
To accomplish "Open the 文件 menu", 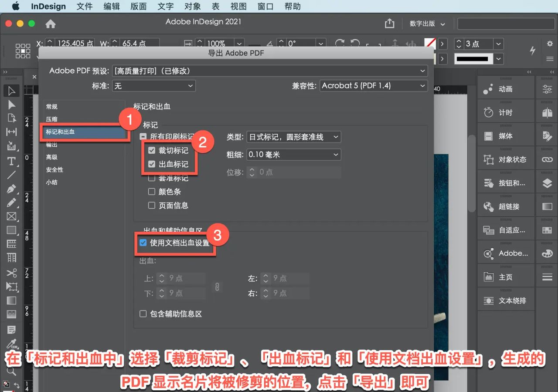I will click(84, 6).
